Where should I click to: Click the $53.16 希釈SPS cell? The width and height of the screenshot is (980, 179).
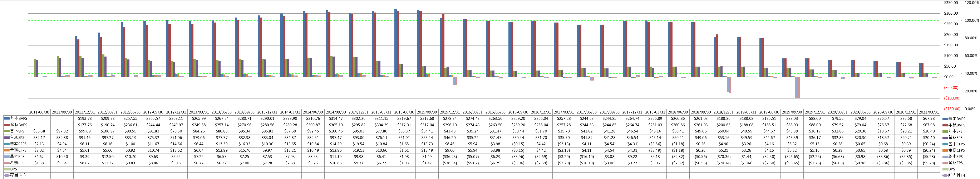(724, 137)
